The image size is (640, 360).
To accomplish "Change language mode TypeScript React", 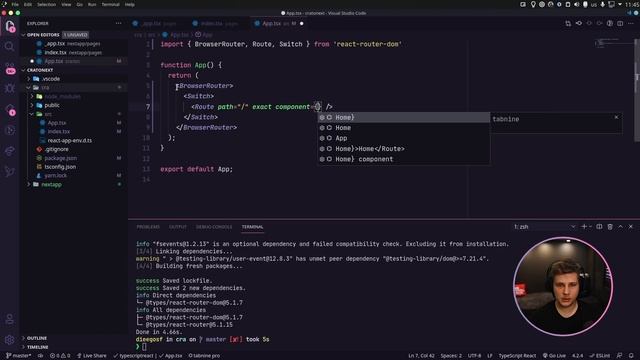I will (x=517, y=356).
